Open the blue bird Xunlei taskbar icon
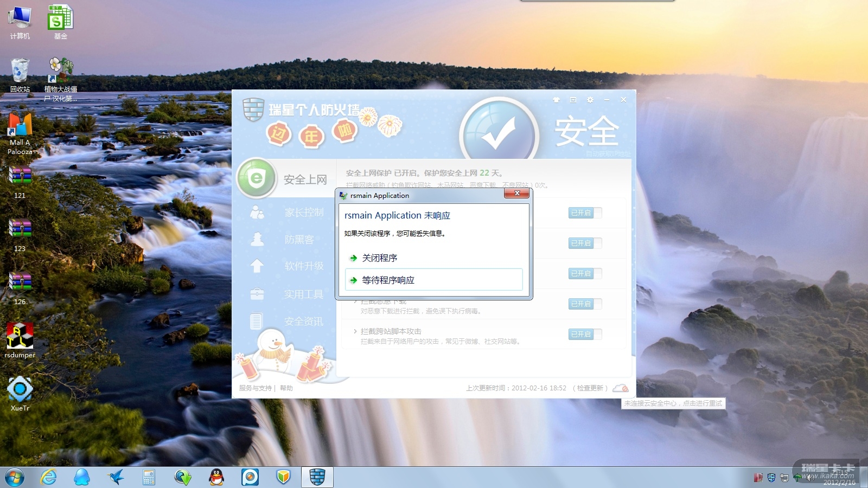868x488 pixels. (x=116, y=477)
